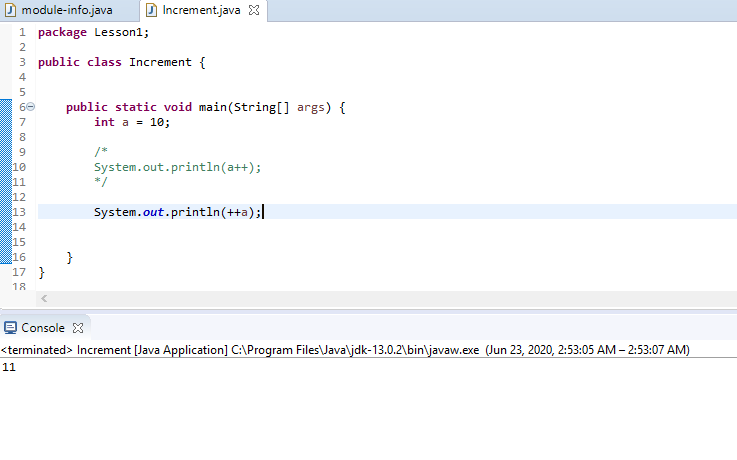737x460 pixels.
Task: Close the Console view
Action: (x=78, y=328)
